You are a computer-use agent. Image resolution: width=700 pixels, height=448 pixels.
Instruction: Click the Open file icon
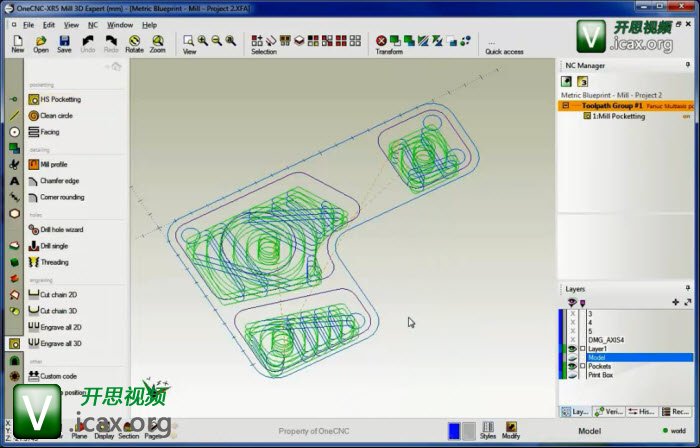(x=41, y=44)
